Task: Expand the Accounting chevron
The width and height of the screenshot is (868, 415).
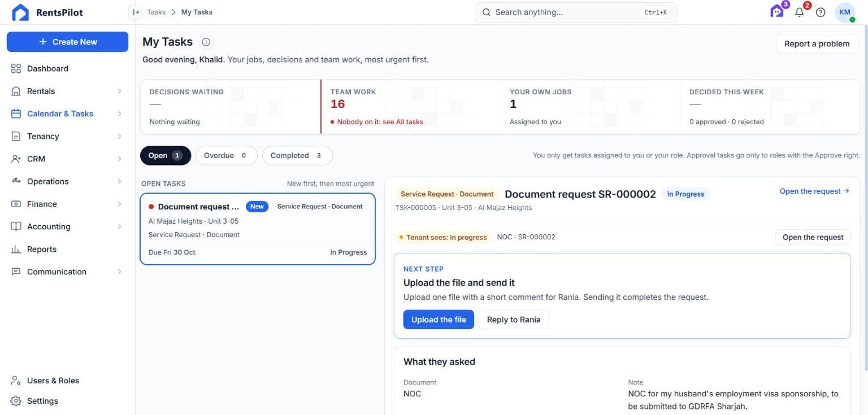Action: click(119, 226)
